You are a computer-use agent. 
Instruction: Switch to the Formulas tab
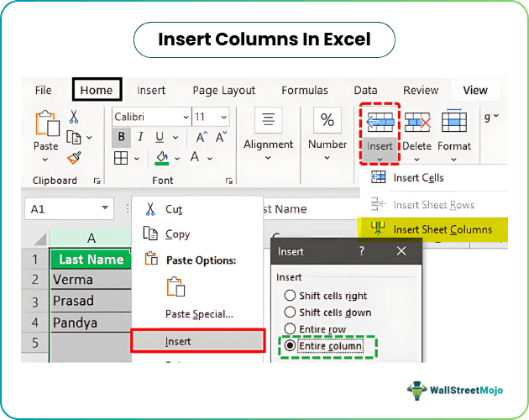(x=305, y=90)
